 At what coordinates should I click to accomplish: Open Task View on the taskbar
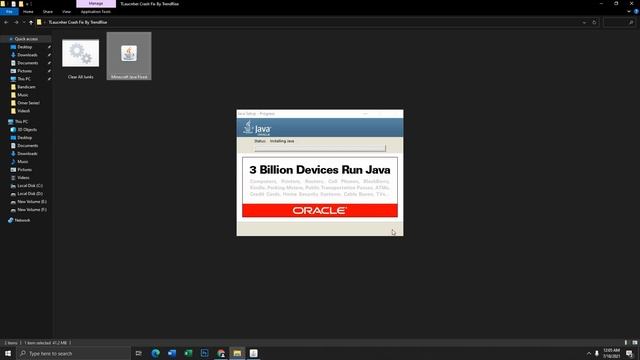click(x=139, y=353)
